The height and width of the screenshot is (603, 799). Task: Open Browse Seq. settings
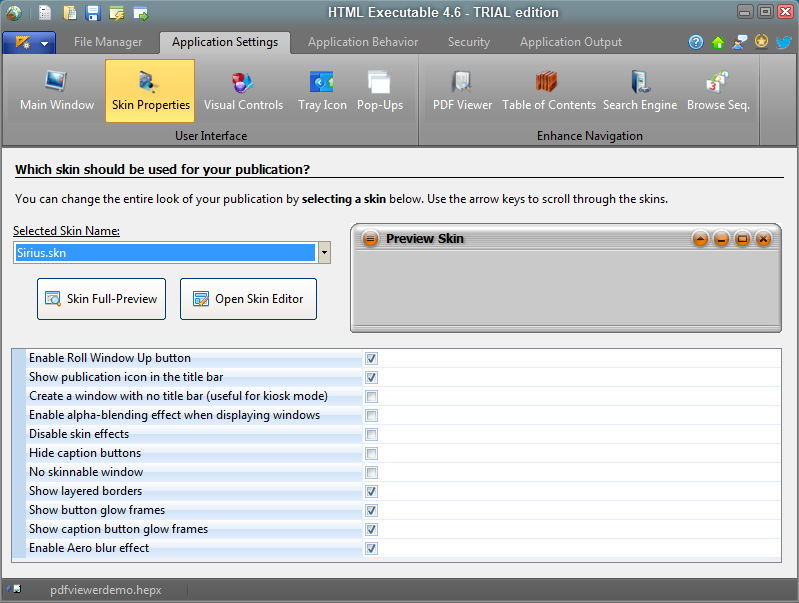pyautogui.click(x=718, y=91)
